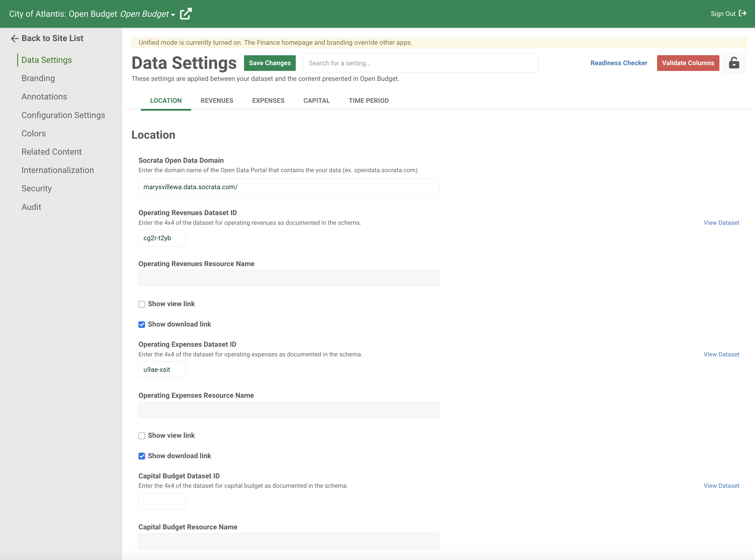Click the unlock padlock icon

click(734, 63)
